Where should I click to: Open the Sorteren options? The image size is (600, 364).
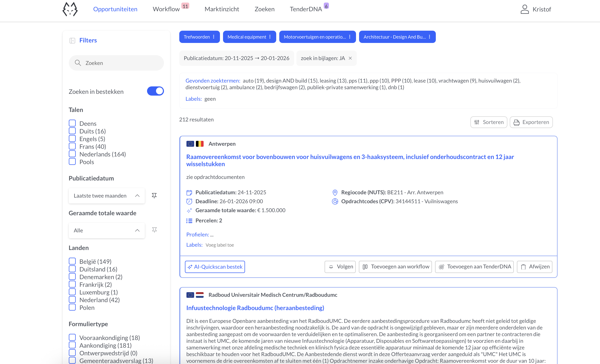[x=488, y=122]
